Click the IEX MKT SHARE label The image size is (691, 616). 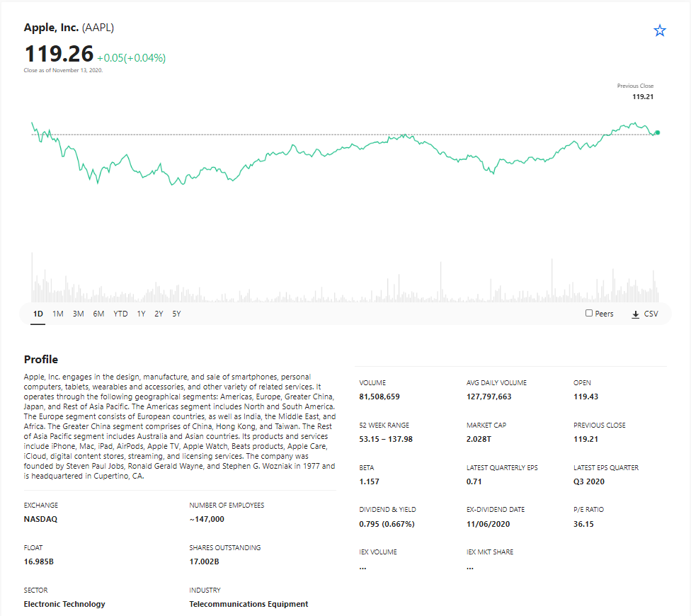click(x=490, y=552)
